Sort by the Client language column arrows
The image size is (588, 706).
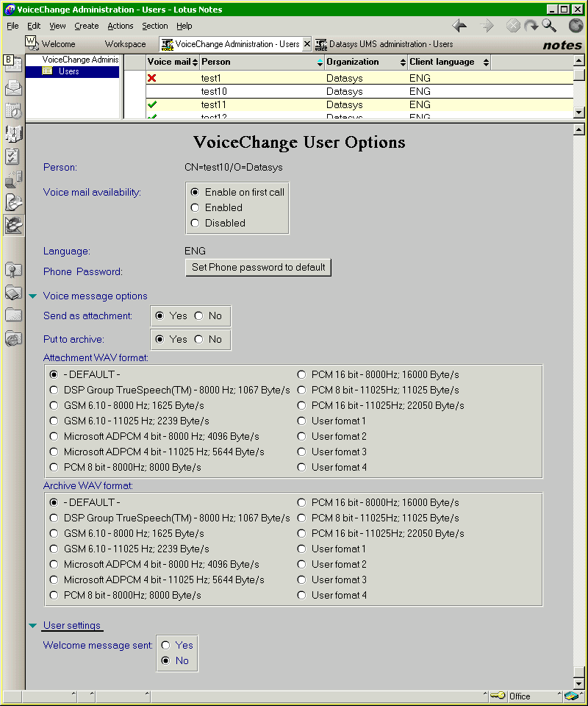click(486, 62)
